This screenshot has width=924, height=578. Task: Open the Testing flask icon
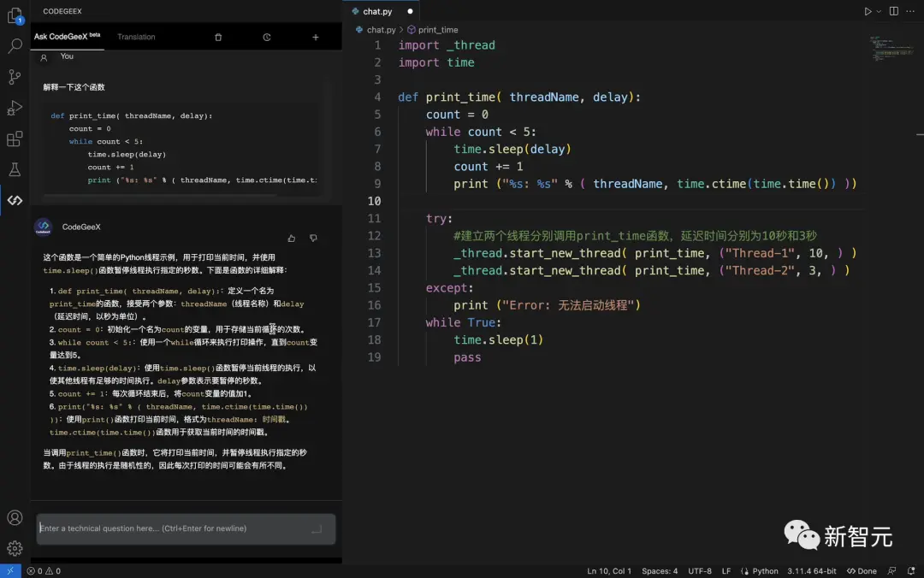coord(15,169)
